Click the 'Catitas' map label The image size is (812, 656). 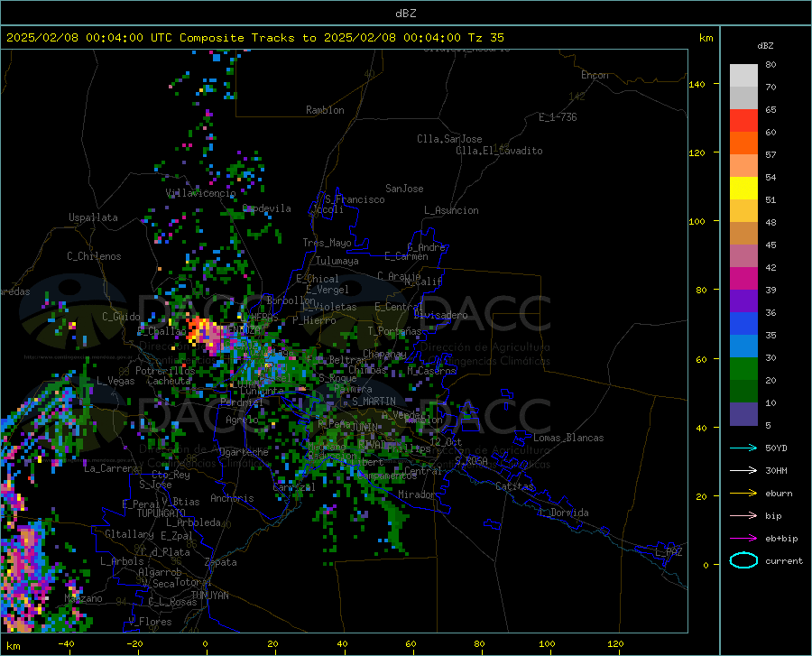pyautogui.click(x=515, y=486)
